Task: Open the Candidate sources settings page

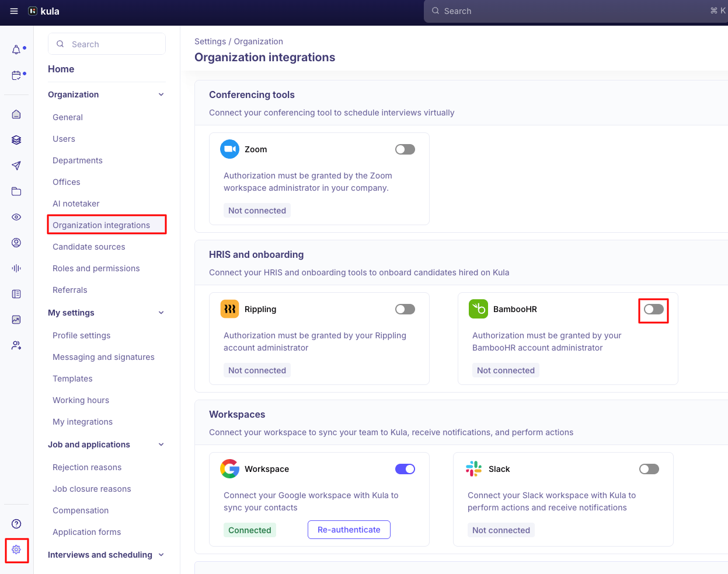Action: pyautogui.click(x=89, y=247)
